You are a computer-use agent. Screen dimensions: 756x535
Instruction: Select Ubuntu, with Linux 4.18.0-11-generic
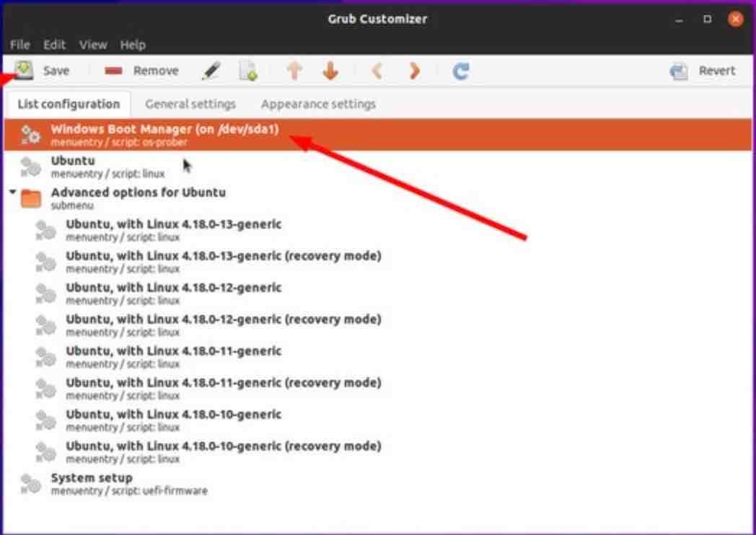[377, 357]
